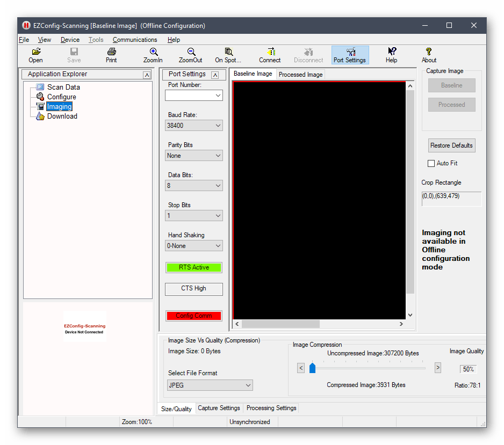
Task: Select Scan Data in Application Explorer
Action: coord(63,87)
